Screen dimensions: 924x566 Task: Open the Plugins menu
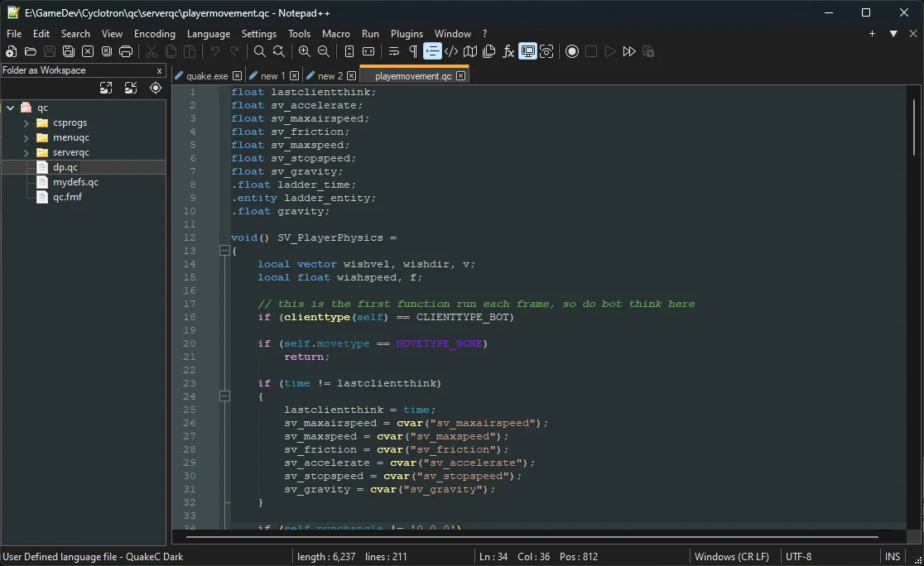click(x=407, y=34)
